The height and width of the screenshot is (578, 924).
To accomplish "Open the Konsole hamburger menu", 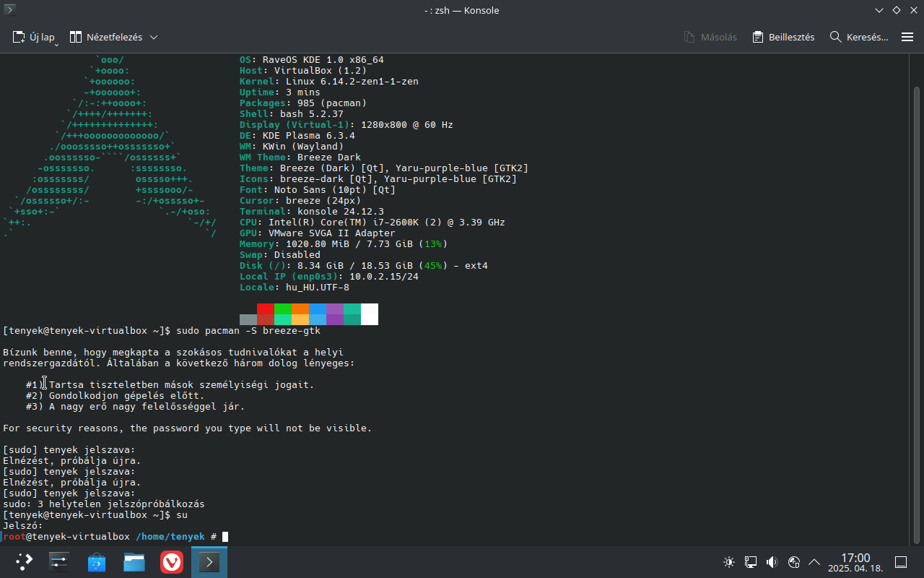I will click(x=907, y=37).
